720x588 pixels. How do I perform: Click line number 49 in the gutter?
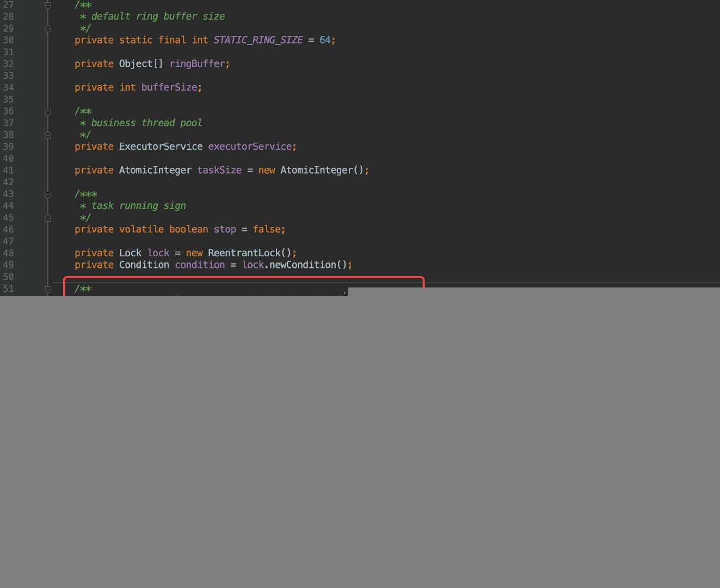8,265
